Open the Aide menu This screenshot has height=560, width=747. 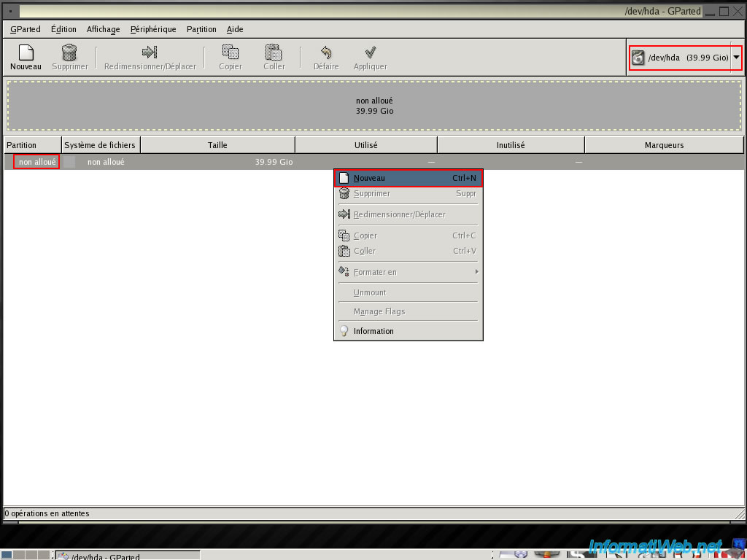[235, 29]
